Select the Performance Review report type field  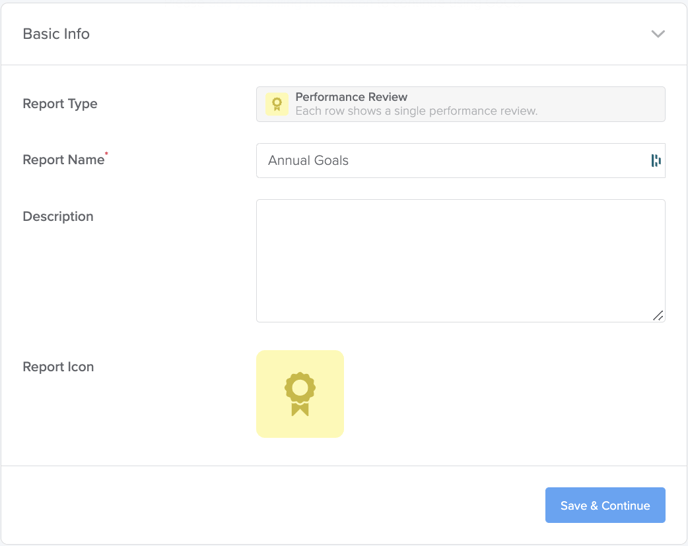(461, 104)
